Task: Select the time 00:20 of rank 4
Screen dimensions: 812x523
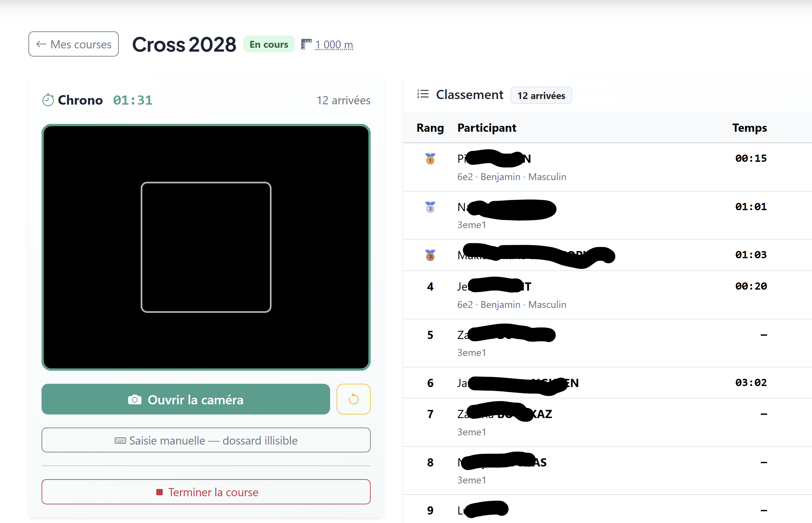Action: tap(751, 286)
